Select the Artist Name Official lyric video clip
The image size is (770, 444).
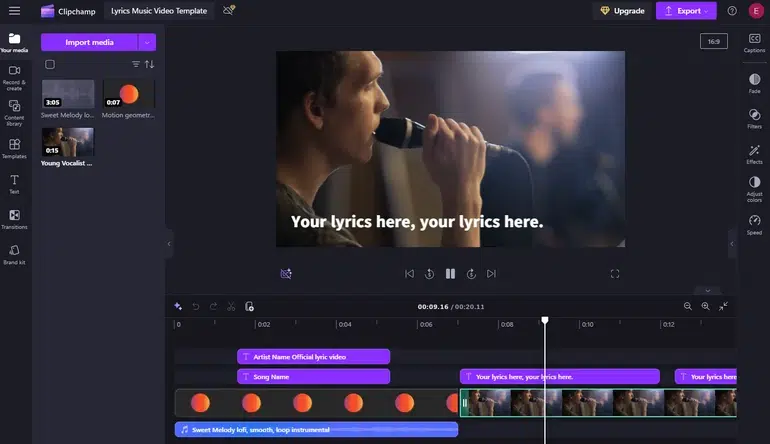click(x=313, y=357)
